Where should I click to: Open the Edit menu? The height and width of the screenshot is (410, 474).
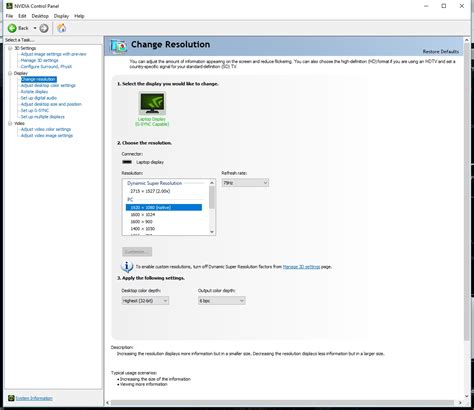coord(22,16)
